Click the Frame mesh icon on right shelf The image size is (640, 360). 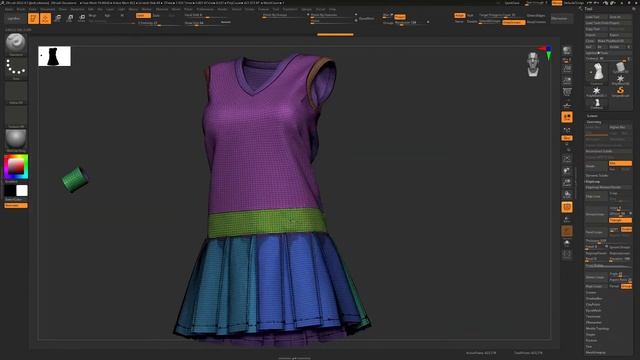[x=567, y=159]
